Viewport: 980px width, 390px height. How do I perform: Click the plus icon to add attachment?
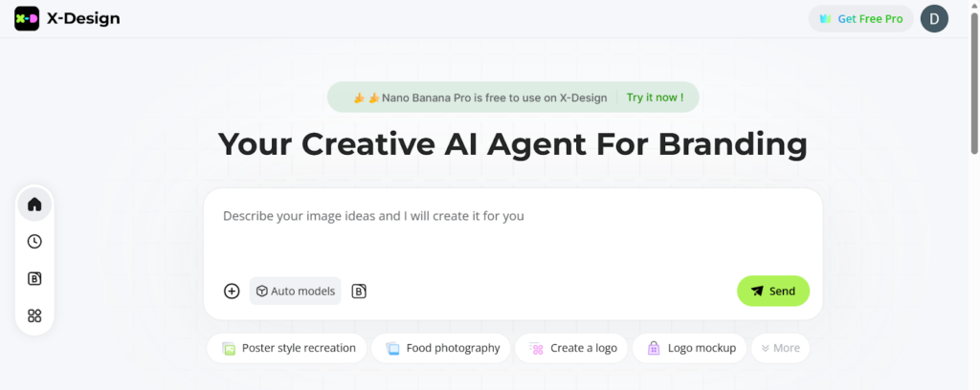tap(232, 292)
